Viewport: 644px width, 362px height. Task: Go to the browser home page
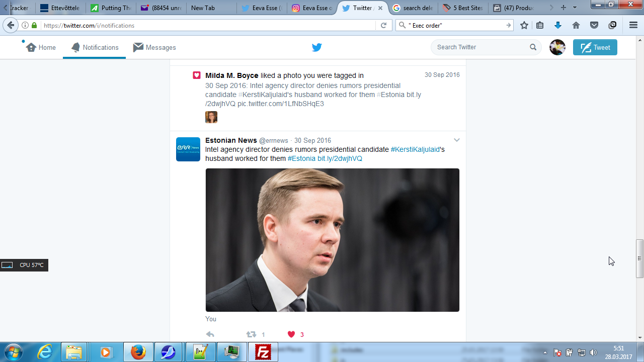pos(576,25)
